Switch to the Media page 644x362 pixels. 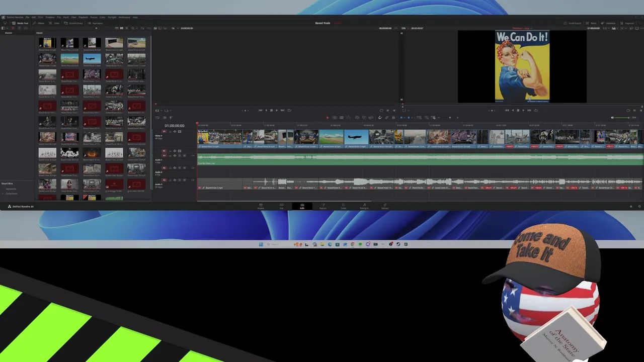tap(261, 206)
